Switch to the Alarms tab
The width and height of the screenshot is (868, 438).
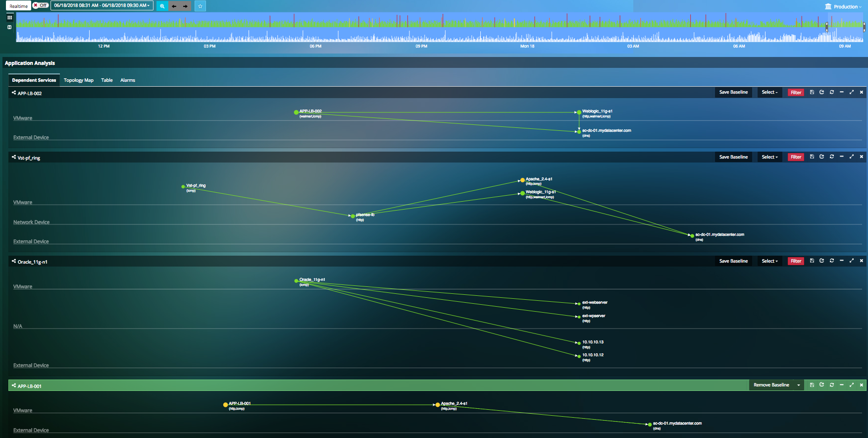[x=128, y=80]
